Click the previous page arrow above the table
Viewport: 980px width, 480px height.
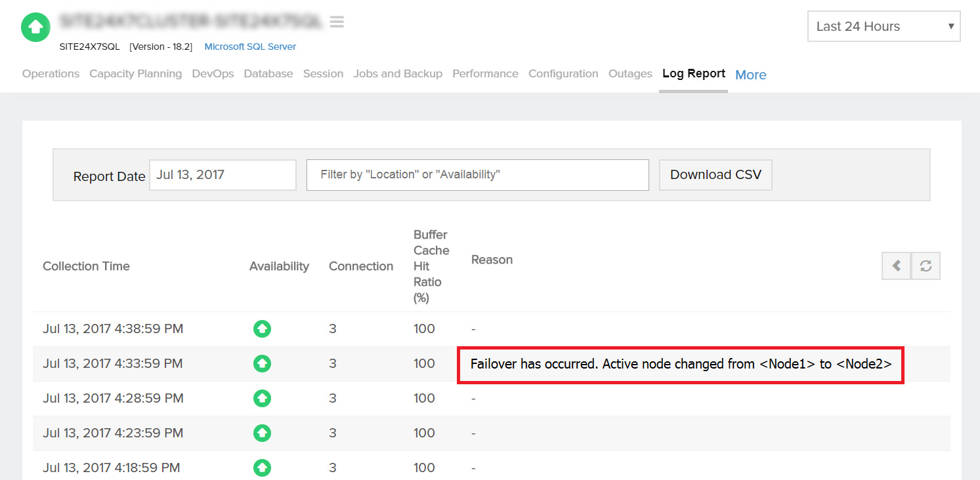coord(896,266)
